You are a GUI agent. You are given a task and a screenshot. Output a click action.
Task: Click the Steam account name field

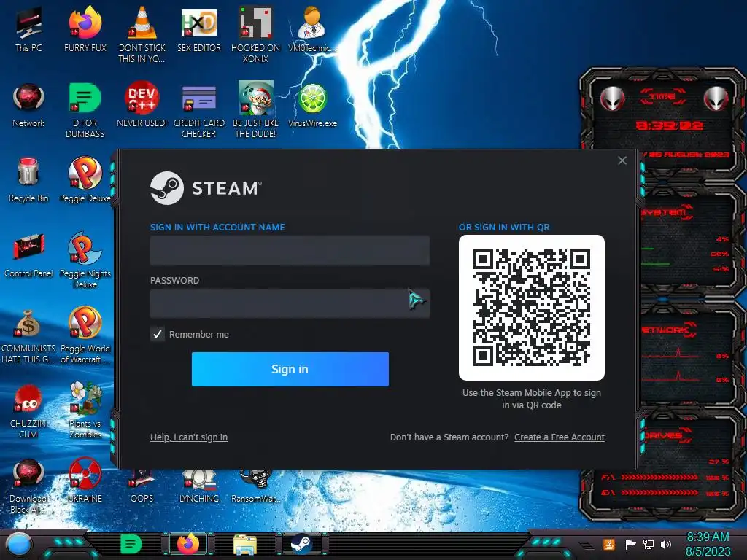click(290, 251)
